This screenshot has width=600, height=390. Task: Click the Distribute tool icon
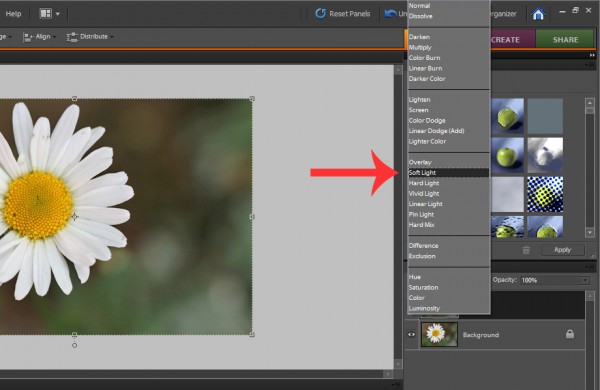[72, 37]
